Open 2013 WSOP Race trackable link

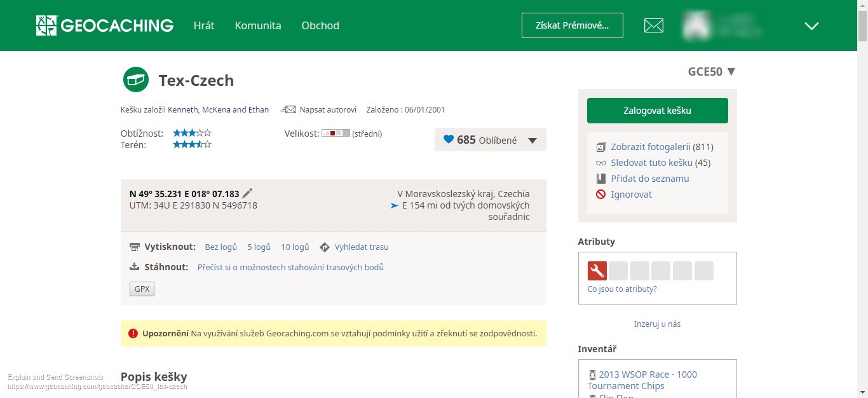[x=642, y=380]
